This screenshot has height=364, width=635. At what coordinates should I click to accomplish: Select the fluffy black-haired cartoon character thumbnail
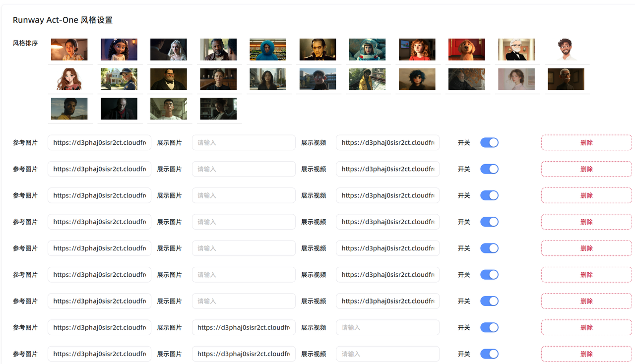pyautogui.click(x=417, y=79)
